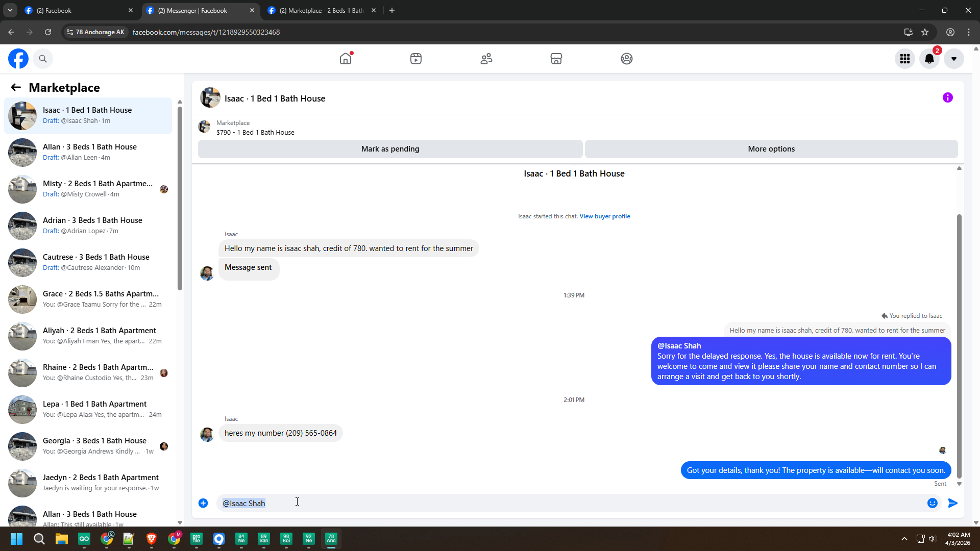
Task: Open the Friends icon in top navigation
Action: coord(486,59)
